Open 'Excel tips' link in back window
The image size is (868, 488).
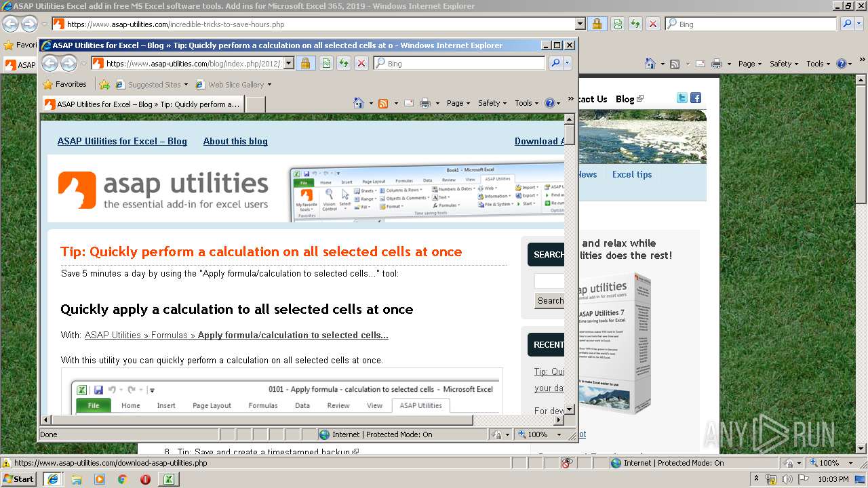(x=632, y=174)
